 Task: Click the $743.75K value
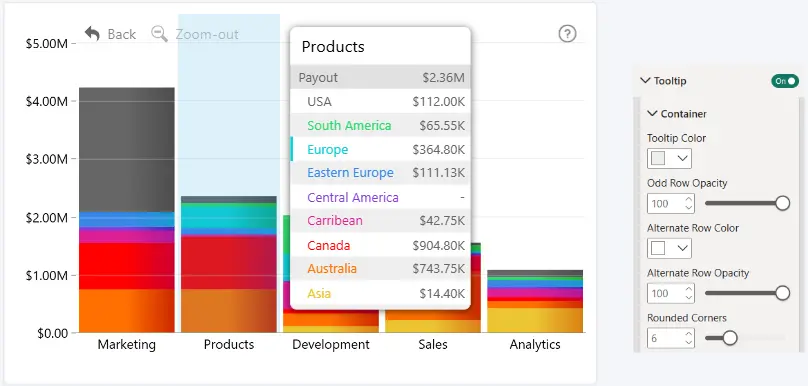439,269
